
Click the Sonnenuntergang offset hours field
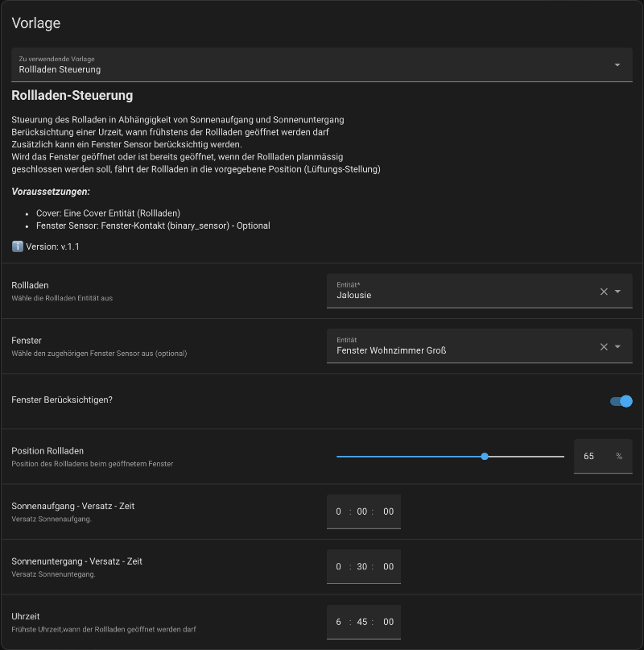point(339,567)
